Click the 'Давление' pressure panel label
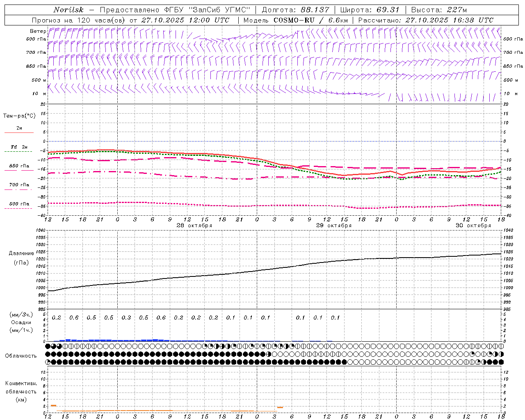This screenshot has height=420, width=525. [x=21, y=253]
